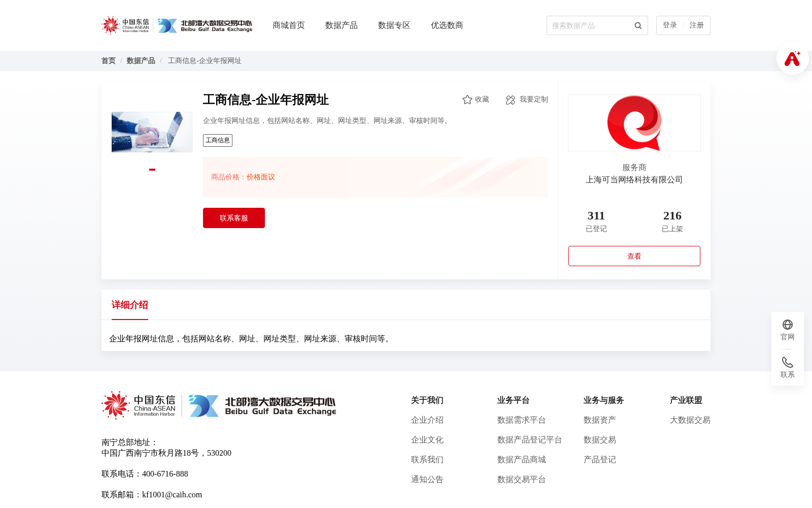The height and width of the screenshot is (508, 812).
Task: Switch to the 详细介绍 tab
Action: (130, 305)
